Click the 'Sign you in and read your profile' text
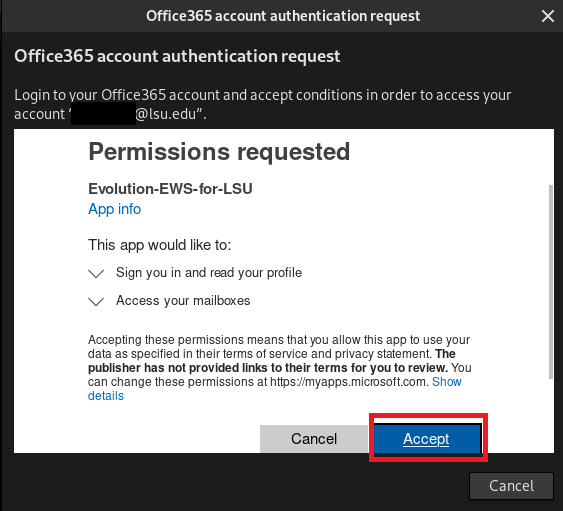Image resolution: width=563 pixels, height=511 pixels. pos(209,273)
